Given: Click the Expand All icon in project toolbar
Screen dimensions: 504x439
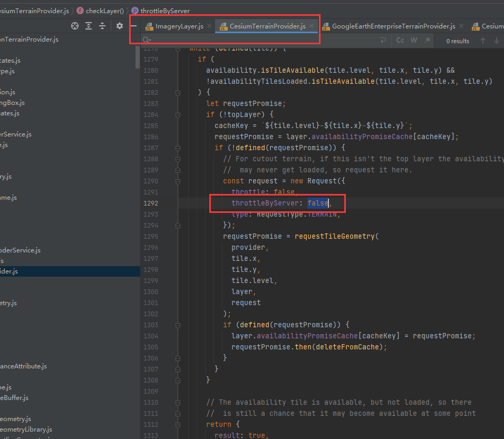Looking at the screenshot, I should click(x=89, y=26).
